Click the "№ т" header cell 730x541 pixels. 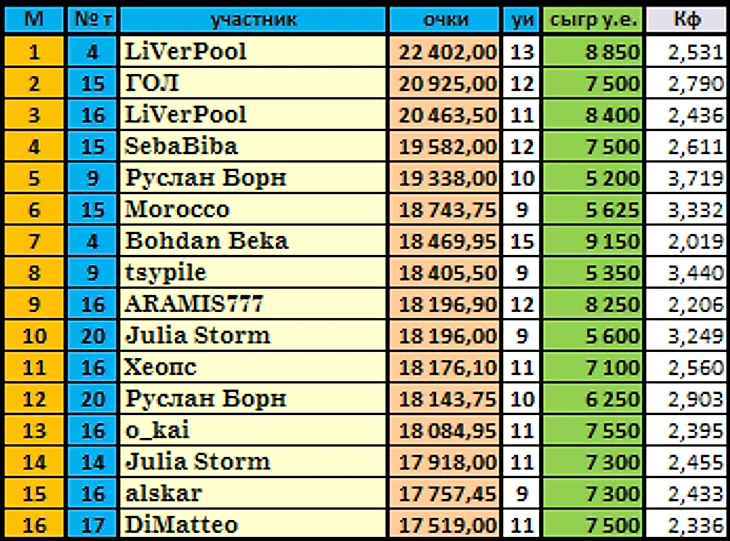click(x=92, y=20)
